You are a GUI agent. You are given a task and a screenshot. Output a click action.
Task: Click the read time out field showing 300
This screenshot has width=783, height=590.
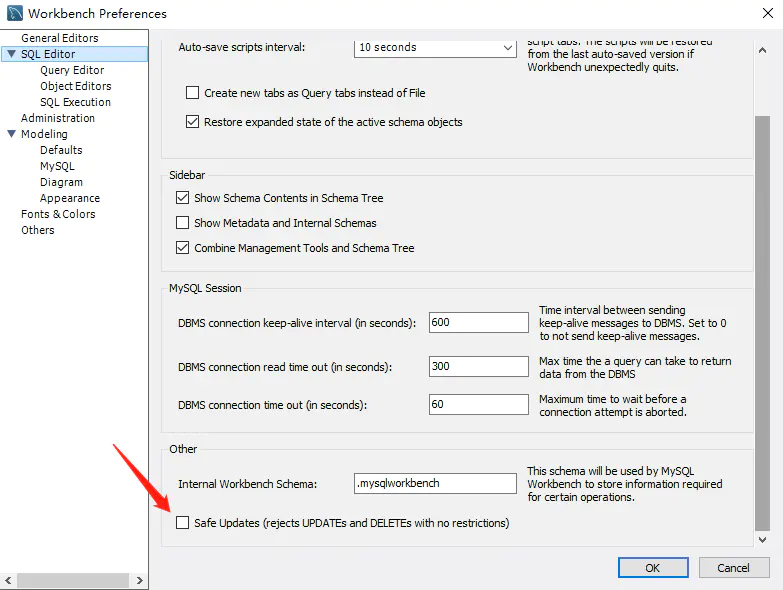(x=478, y=366)
